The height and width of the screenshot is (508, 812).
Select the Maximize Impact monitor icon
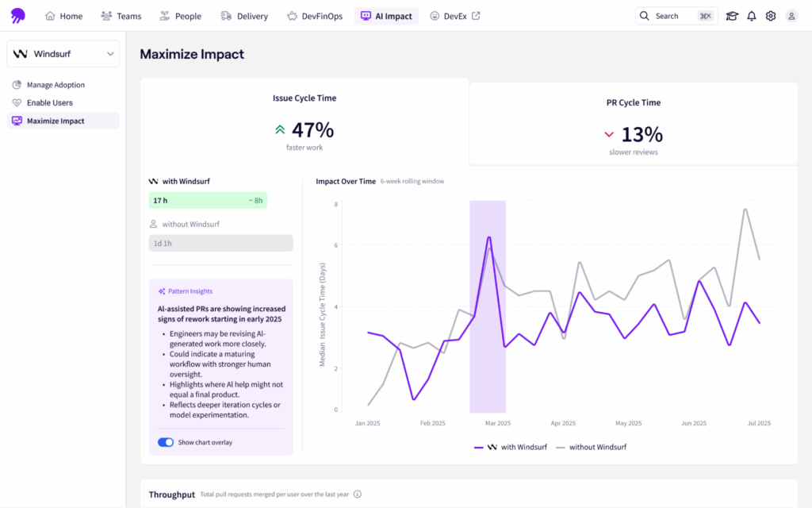(17, 120)
